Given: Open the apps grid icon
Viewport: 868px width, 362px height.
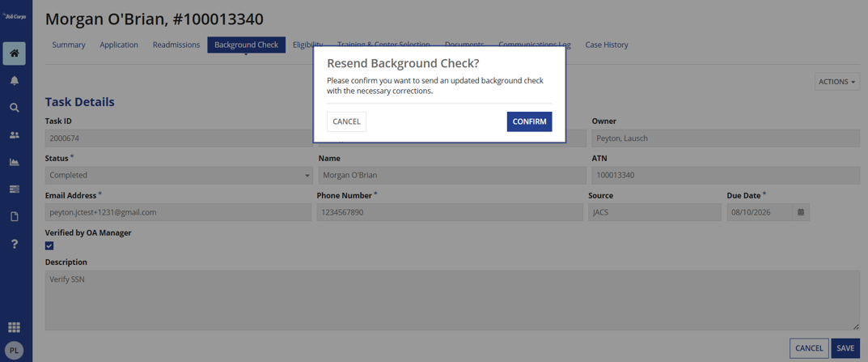Looking at the screenshot, I should click(x=15, y=327).
